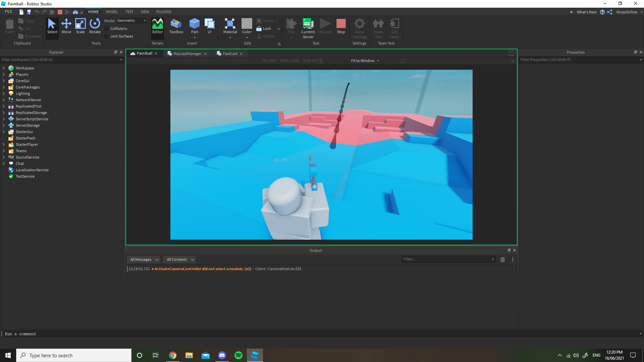Toggle Current: Server view
The height and width of the screenshot is (362, 644).
(308, 28)
